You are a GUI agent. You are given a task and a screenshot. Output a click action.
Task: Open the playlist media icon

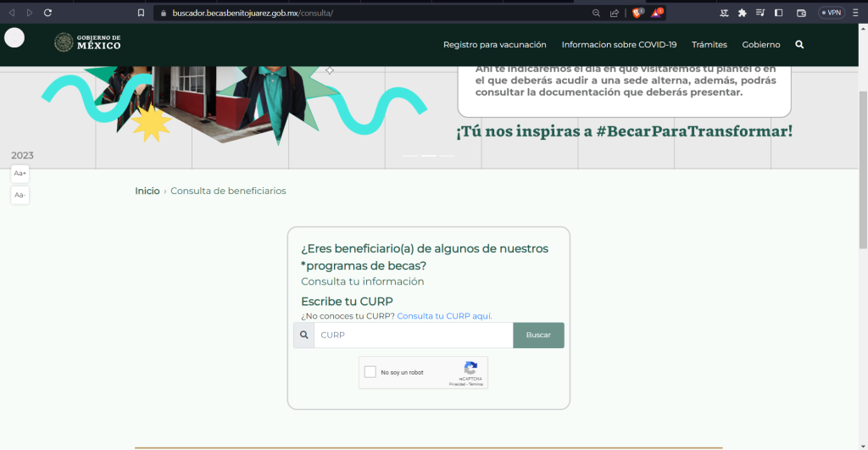tap(760, 13)
